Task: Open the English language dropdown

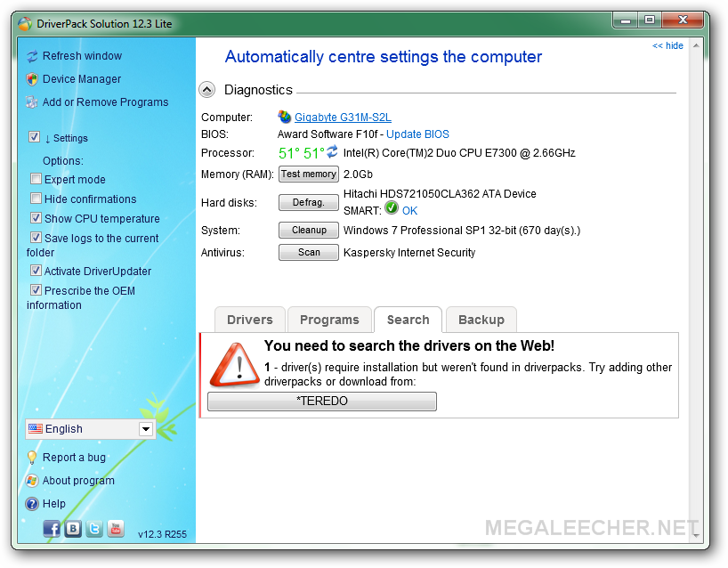Action: point(90,429)
